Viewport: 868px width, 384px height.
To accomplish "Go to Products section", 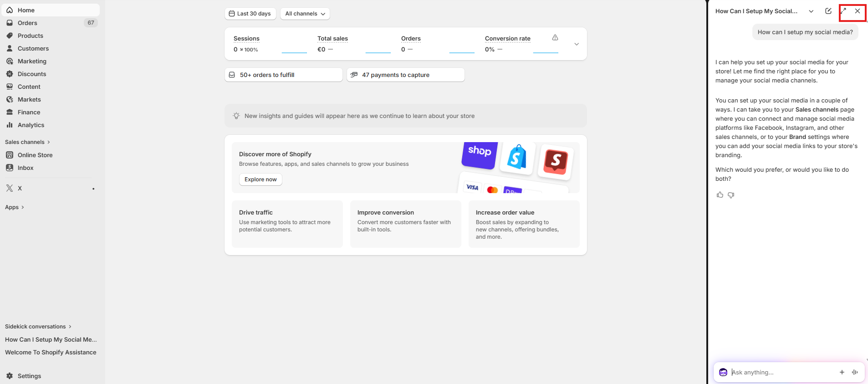I will click(x=51, y=36).
